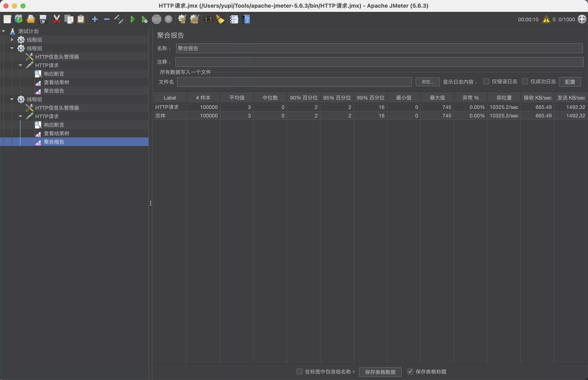Select 聚合报告 under second 线程组
This screenshot has height=380, width=588.
coord(54,91)
